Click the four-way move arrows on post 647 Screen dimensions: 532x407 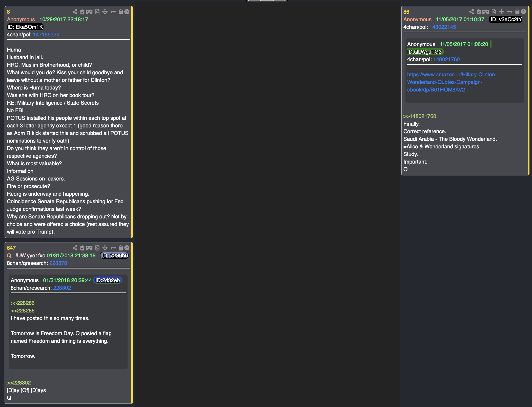tap(105, 248)
